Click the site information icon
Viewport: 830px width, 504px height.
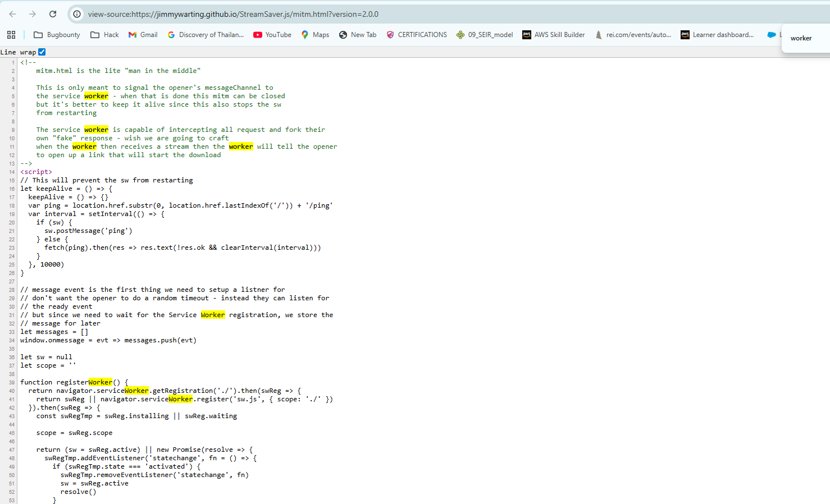pos(77,14)
